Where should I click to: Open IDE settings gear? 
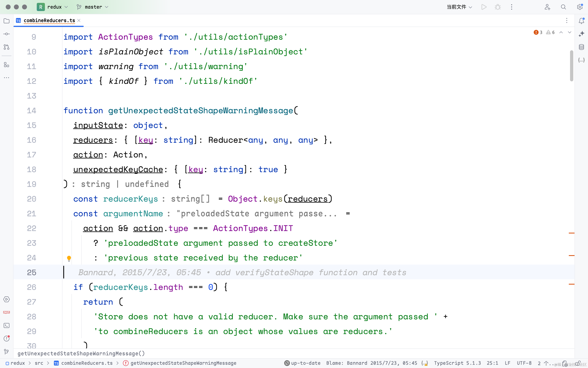pyautogui.click(x=580, y=7)
